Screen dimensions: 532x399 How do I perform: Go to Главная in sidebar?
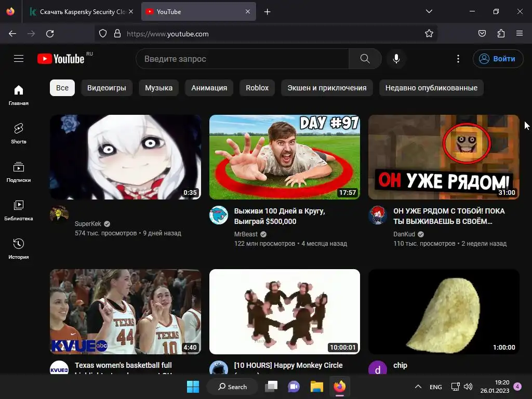point(19,95)
